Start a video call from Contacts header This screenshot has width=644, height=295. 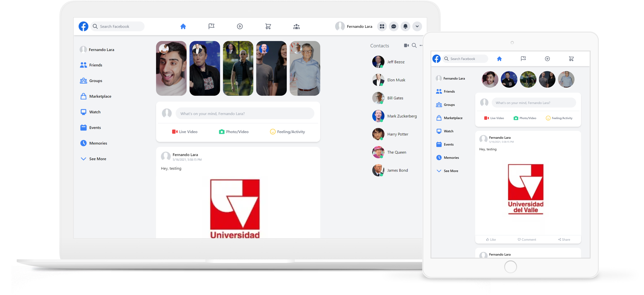coord(406,46)
